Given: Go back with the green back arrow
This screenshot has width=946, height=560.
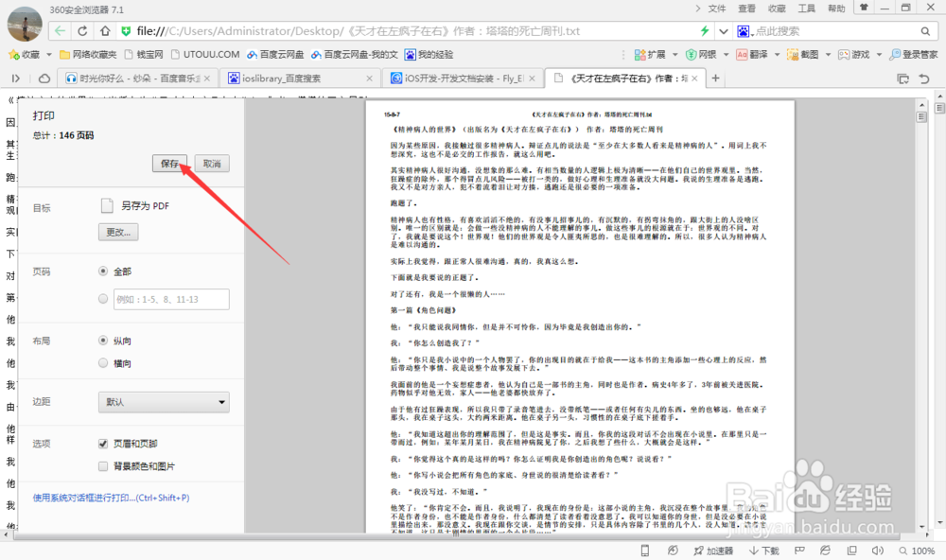Looking at the screenshot, I should click(x=59, y=31).
